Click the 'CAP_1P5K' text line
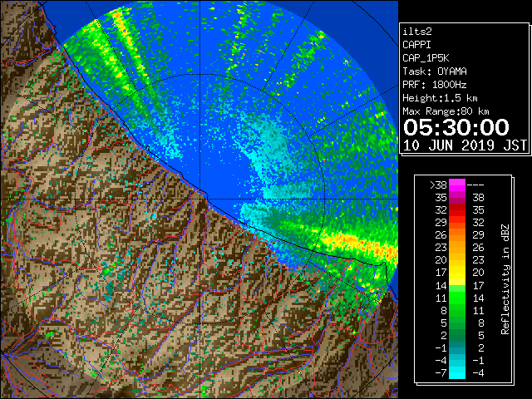The height and width of the screenshot is (399, 532). click(426, 58)
